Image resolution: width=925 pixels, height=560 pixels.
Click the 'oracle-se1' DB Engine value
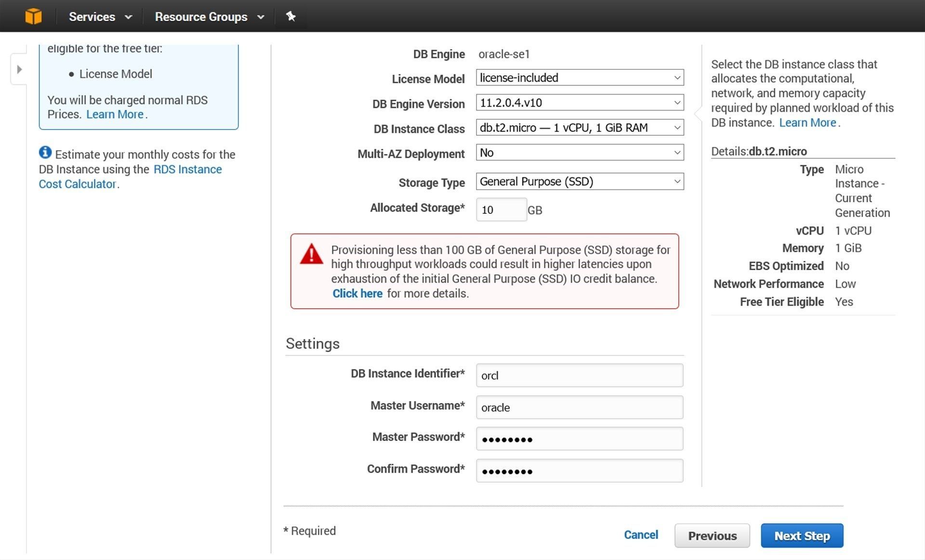(504, 54)
